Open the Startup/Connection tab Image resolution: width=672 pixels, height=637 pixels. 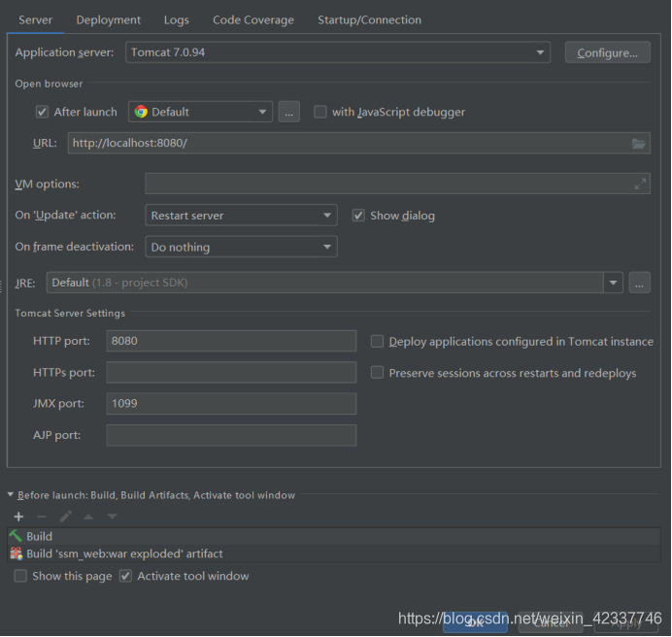[369, 20]
